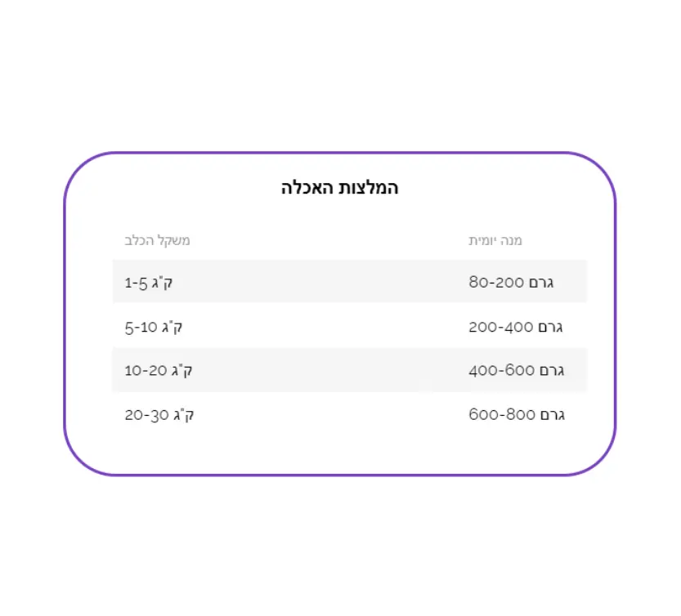Click the number 5-10 in weight column
681x616 pixels.
point(141,327)
